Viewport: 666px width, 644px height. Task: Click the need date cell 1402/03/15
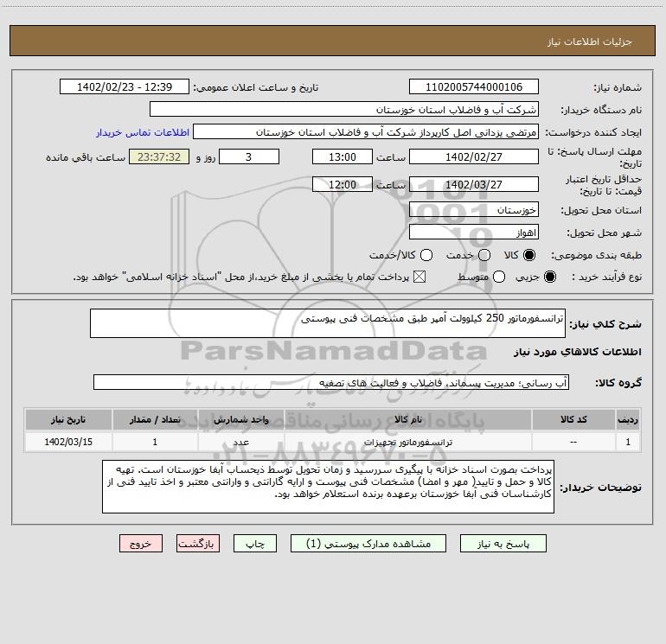(x=68, y=442)
